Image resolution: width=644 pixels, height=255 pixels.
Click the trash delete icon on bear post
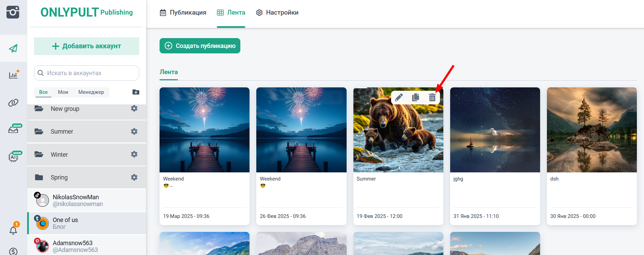(432, 98)
